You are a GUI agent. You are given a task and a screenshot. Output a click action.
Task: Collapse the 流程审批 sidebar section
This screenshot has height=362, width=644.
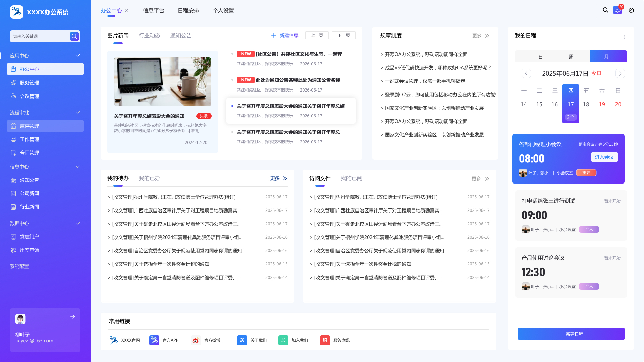click(x=78, y=113)
